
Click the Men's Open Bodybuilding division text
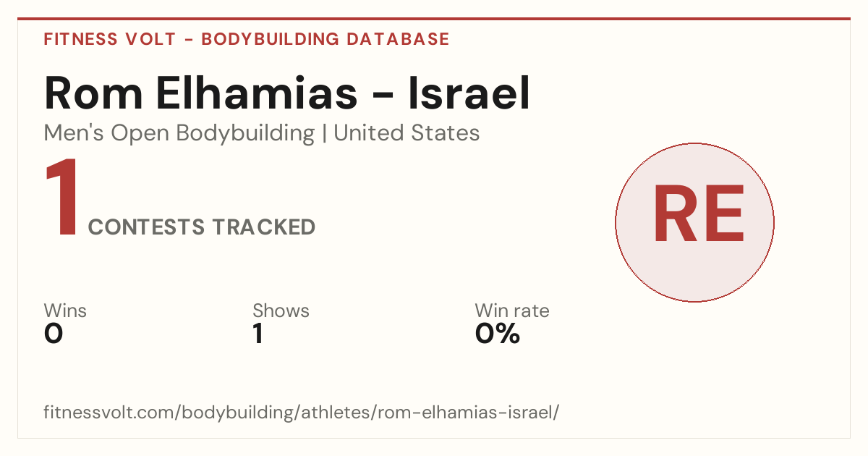[x=179, y=133]
